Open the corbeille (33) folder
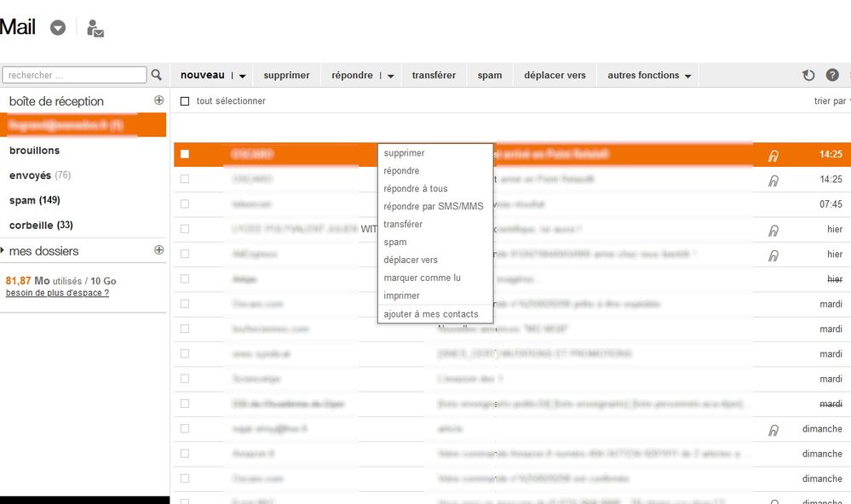This screenshot has height=504, width=851. [41, 225]
